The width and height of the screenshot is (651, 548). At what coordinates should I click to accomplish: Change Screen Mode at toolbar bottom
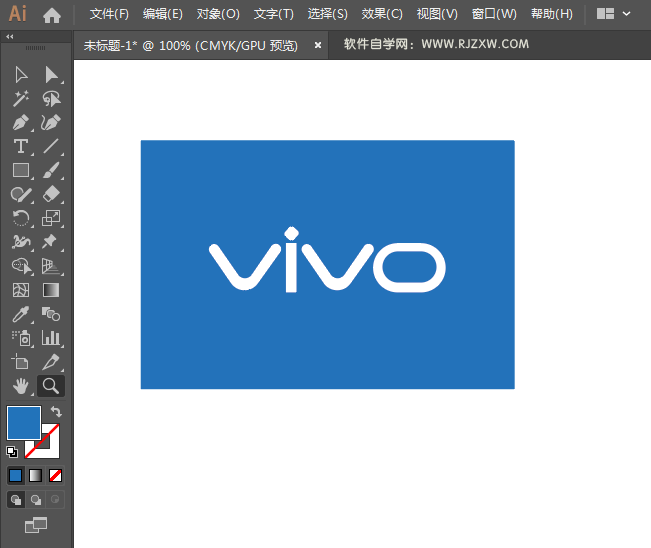point(36,525)
